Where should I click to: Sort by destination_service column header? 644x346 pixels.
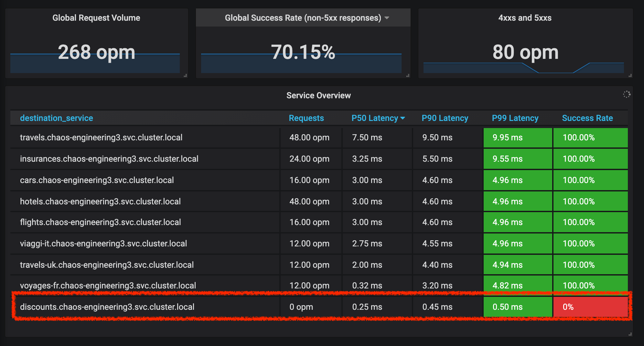point(57,118)
